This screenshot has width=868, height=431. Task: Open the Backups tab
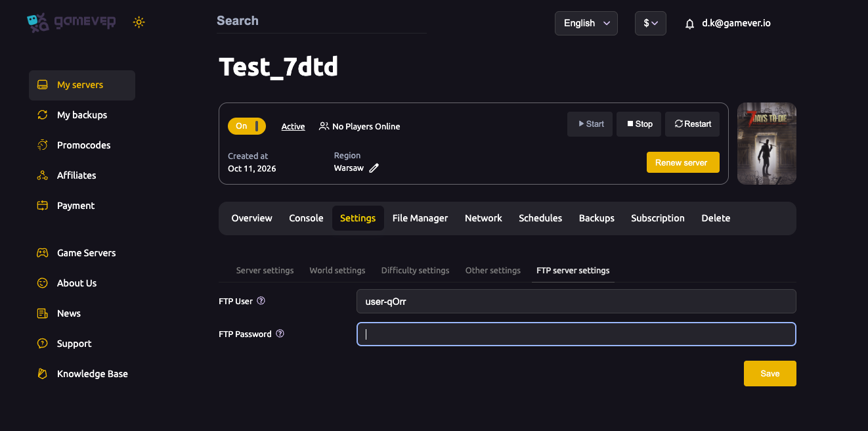(x=597, y=218)
